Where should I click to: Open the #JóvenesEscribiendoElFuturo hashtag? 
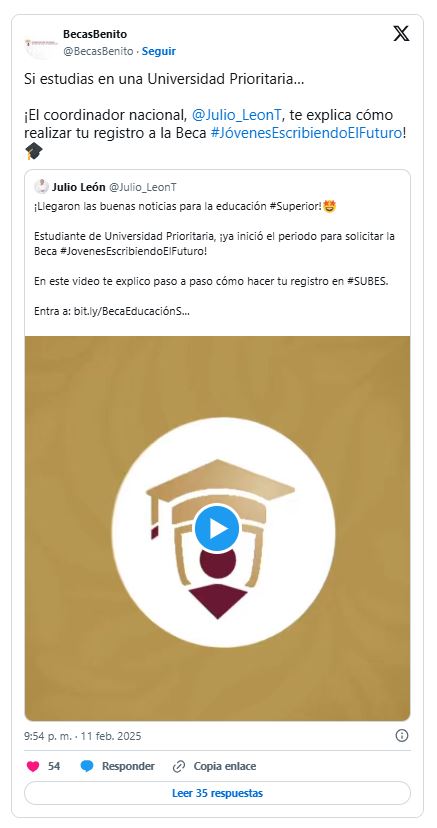point(306,133)
